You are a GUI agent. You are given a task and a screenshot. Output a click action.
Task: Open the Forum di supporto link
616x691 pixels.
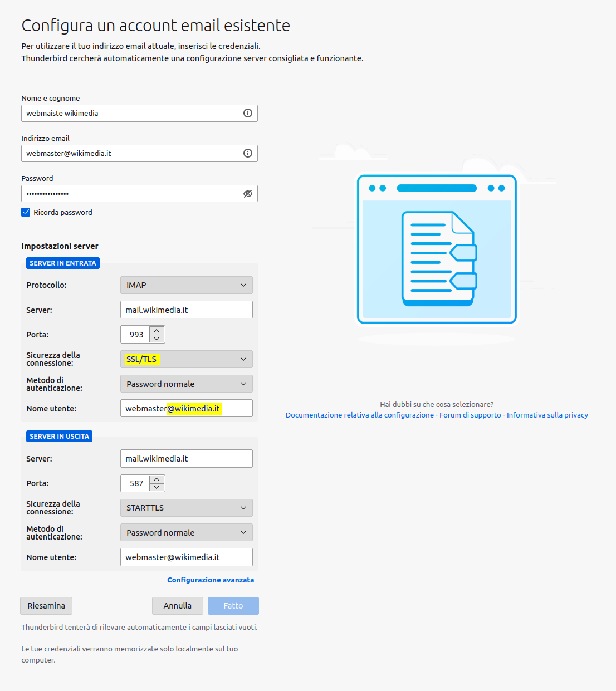[x=470, y=415]
